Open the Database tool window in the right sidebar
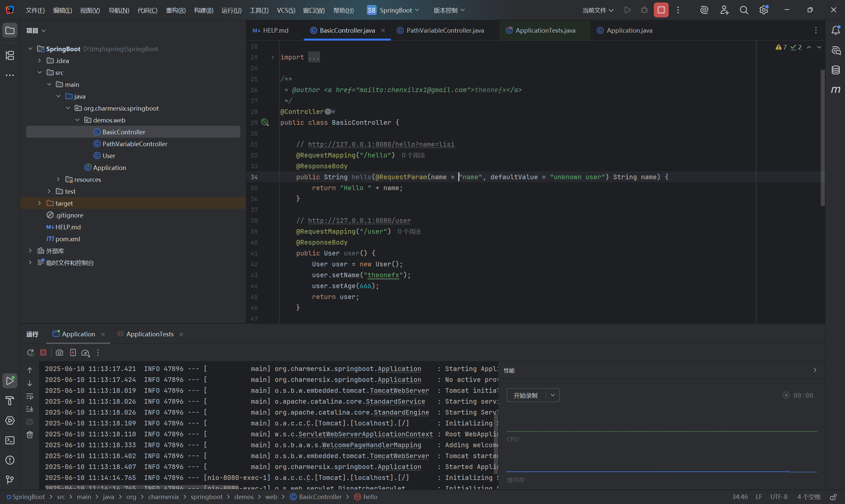This screenshot has height=504, width=845. [x=835, y=70]
